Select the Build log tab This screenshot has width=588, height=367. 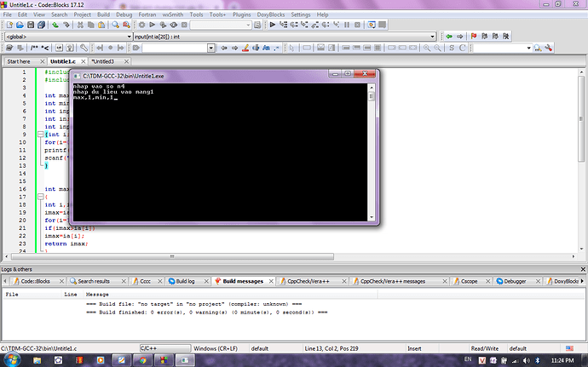point(185,280)
